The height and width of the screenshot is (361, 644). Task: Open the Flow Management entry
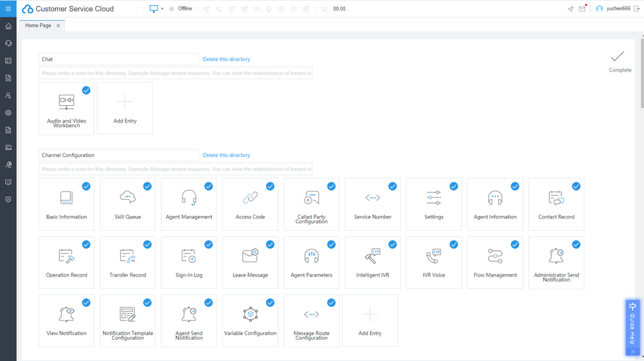(x=495, y=263)
